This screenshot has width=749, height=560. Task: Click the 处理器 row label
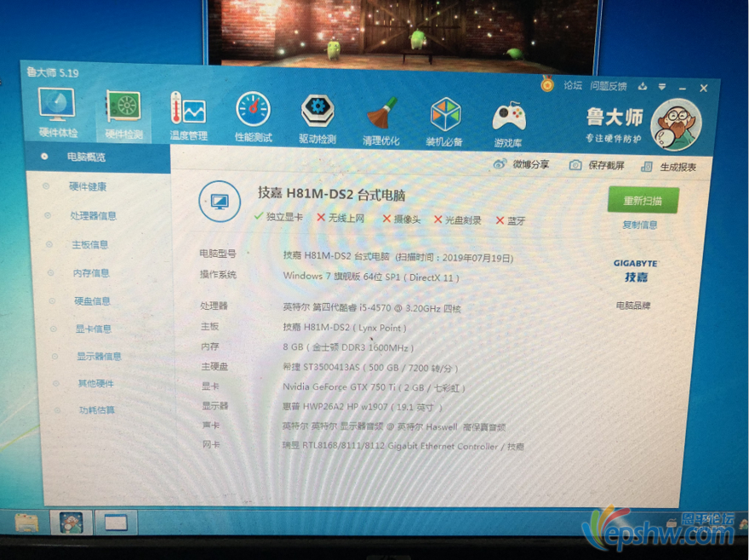214,306
